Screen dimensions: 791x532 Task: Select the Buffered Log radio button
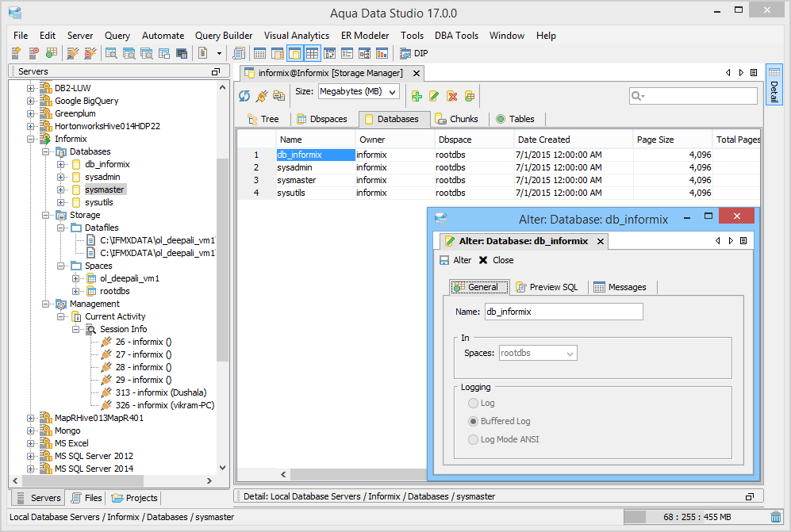tap(473, 421)
